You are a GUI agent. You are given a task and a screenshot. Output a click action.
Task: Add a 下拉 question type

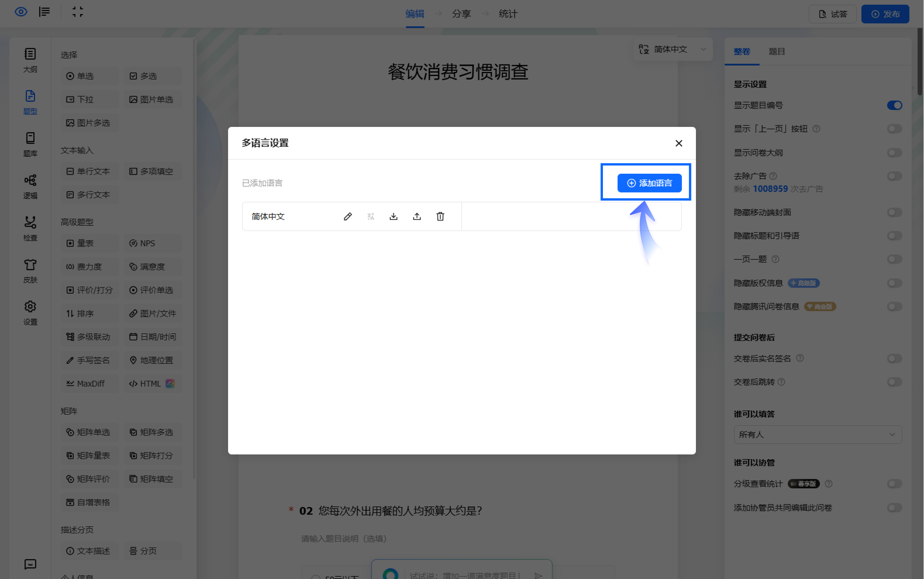[89, 99]
